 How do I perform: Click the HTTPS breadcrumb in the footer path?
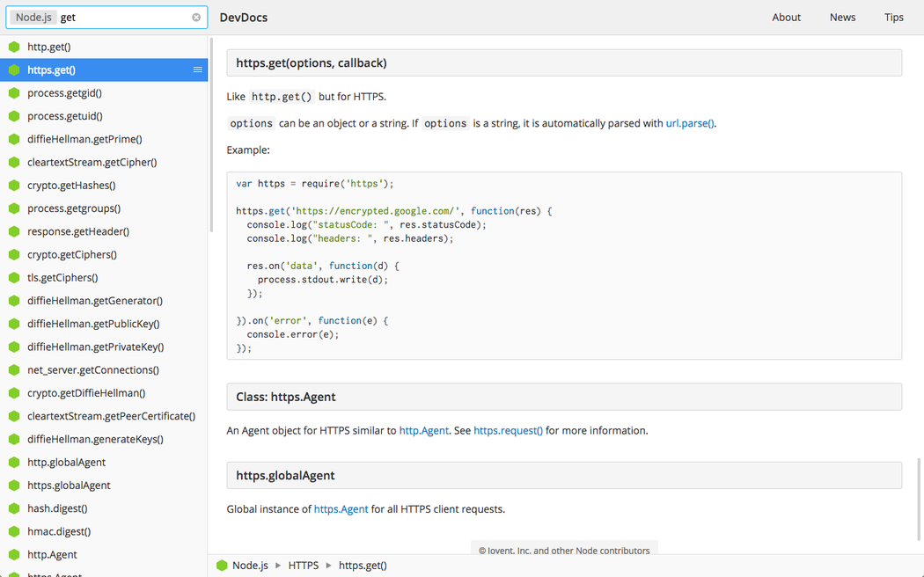(303, 566)
